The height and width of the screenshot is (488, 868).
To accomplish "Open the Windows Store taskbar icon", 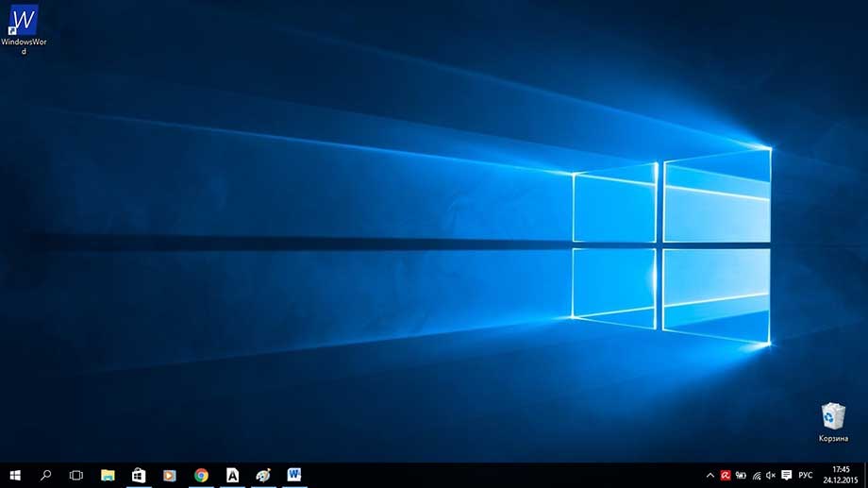I will click(x=139, y=476).
